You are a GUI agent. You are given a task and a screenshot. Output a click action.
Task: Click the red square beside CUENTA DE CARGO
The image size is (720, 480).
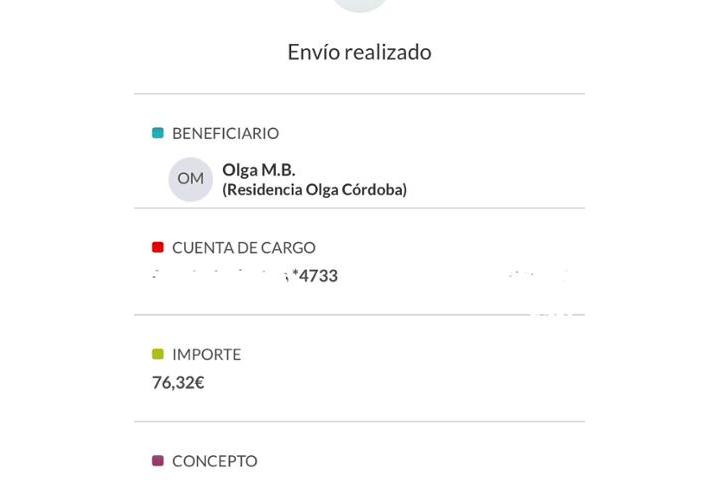coord(158,248)
